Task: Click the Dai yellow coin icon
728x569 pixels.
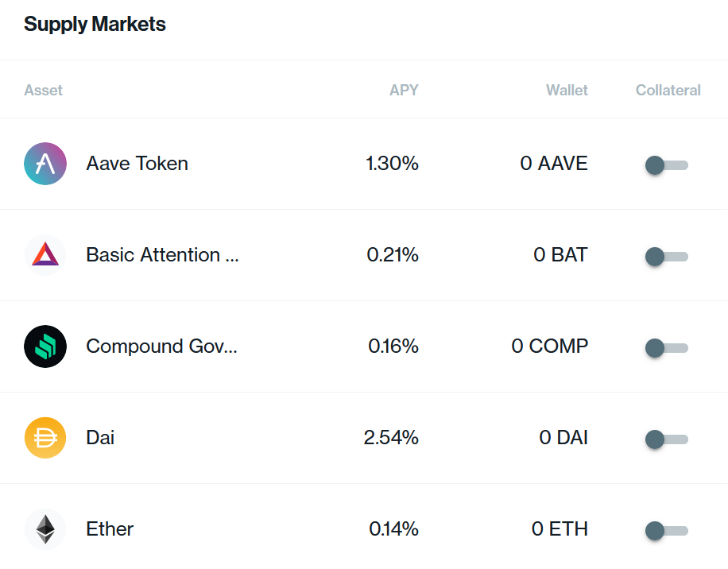Action: click(x=45, y=438)
